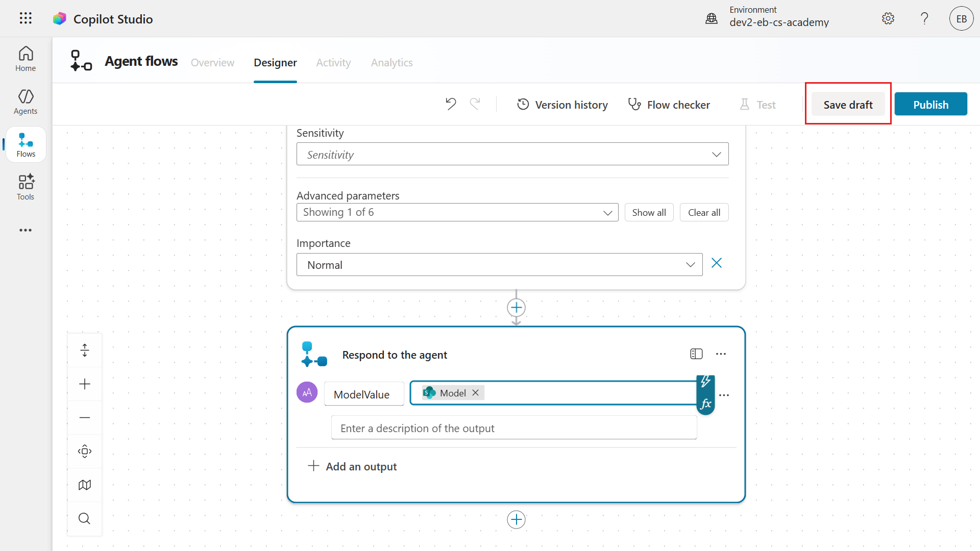
Task: Open Flow checker
Action: tap(669, 105)
